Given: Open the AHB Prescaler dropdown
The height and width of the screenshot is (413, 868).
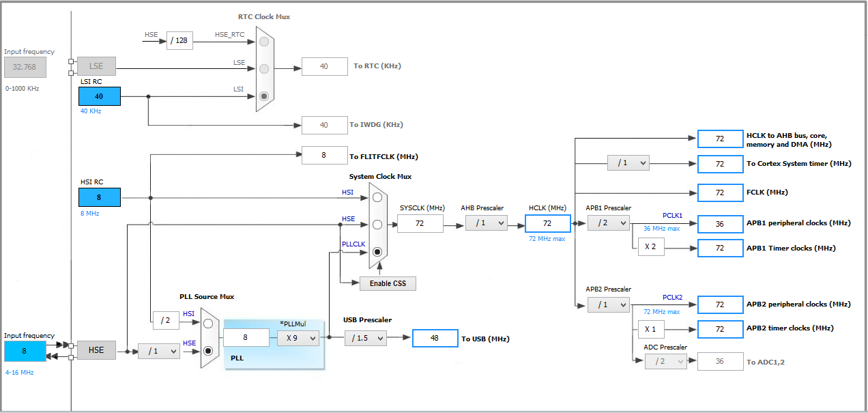Looking at the screenshot, I should tap(487, 223).
